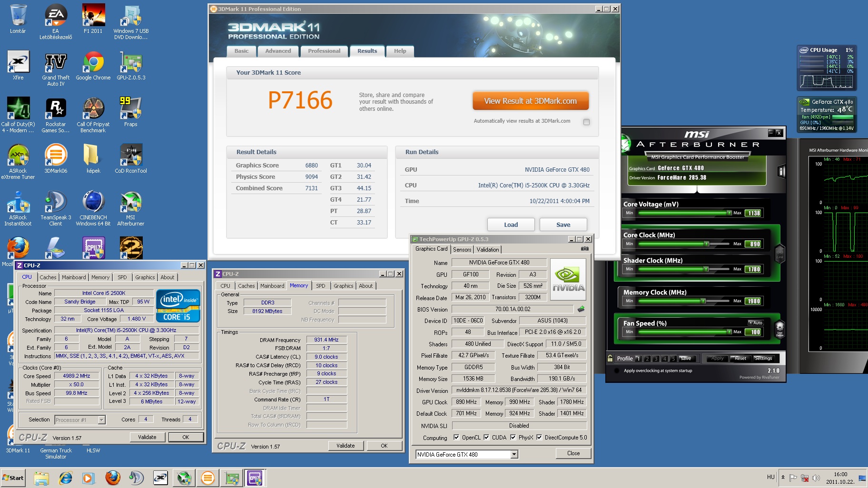Click the Fan Speed slider handle
Image resolution: width=868 pixels, height=488 pixels.
[x=729, y=332]
